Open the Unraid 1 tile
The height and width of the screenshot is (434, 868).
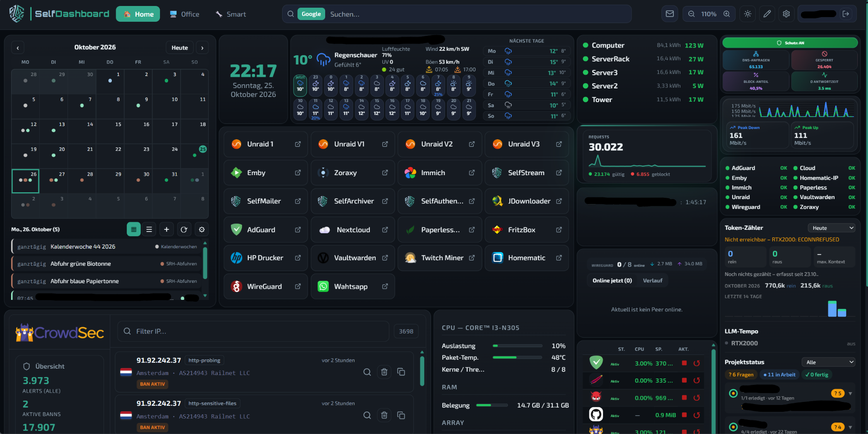click(265, 144)
